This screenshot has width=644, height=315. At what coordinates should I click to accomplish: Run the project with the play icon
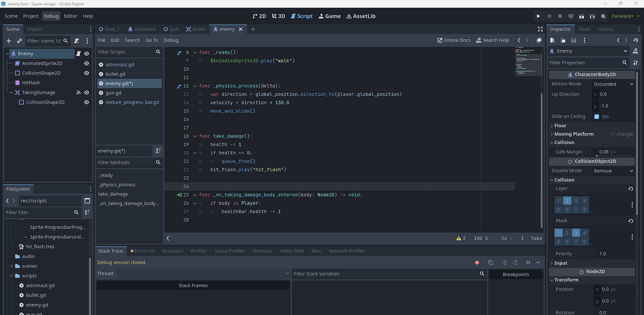point(538,16)
